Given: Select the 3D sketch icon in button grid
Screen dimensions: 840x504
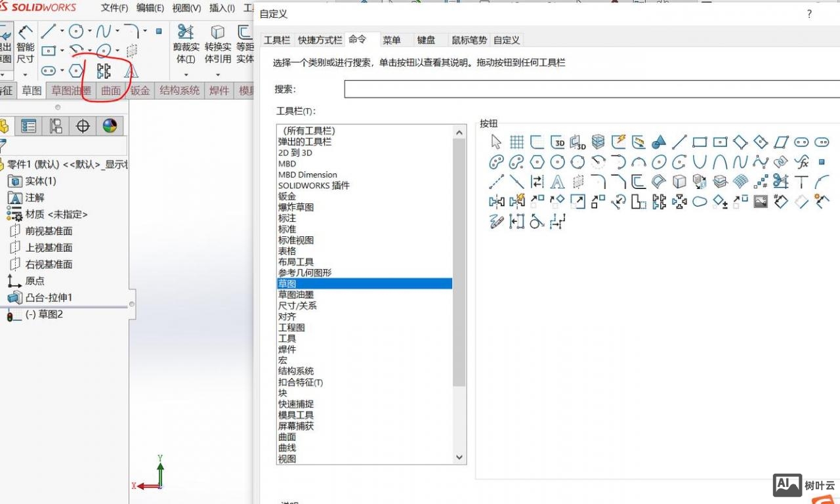Looking at the screenshot, I should (558, 142).
